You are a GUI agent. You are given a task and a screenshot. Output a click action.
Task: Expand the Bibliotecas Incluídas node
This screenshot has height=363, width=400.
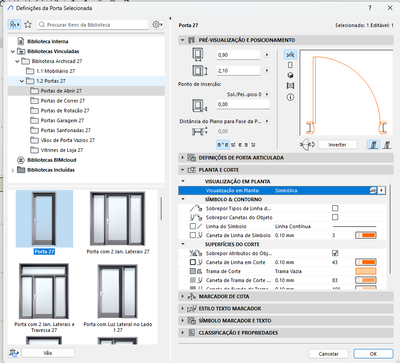click(x=13, y=170)
